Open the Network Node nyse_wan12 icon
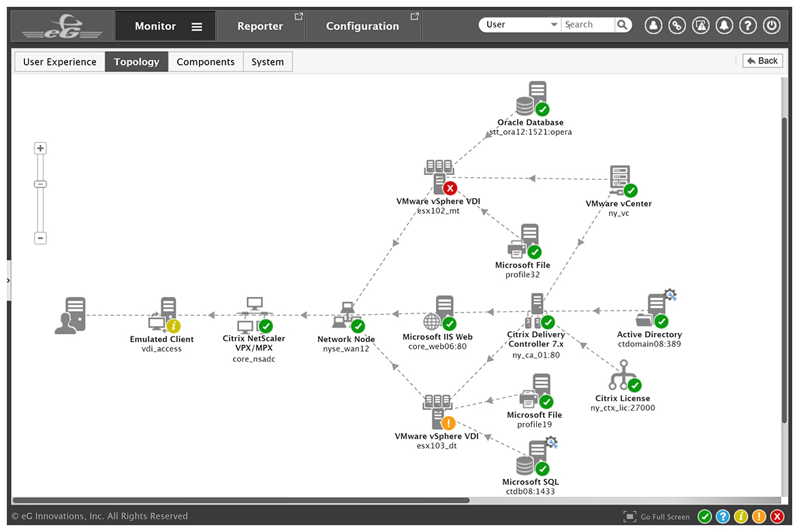The height and width of the screenshot is (532, 799). [349, 316]
